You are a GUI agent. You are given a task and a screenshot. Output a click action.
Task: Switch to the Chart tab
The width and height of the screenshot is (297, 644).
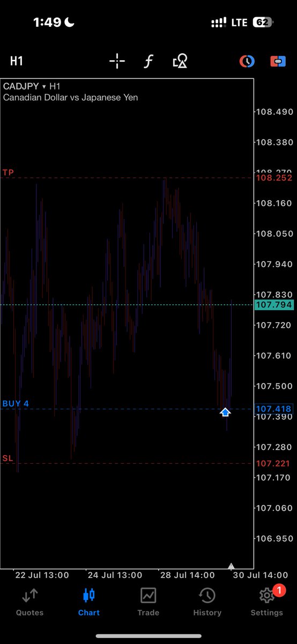click(89, 602)
